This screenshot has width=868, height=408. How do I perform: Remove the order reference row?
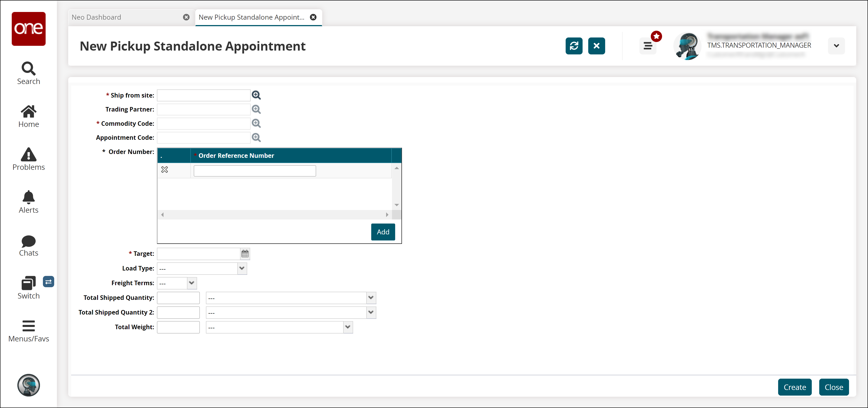click(x=164, y=170)
